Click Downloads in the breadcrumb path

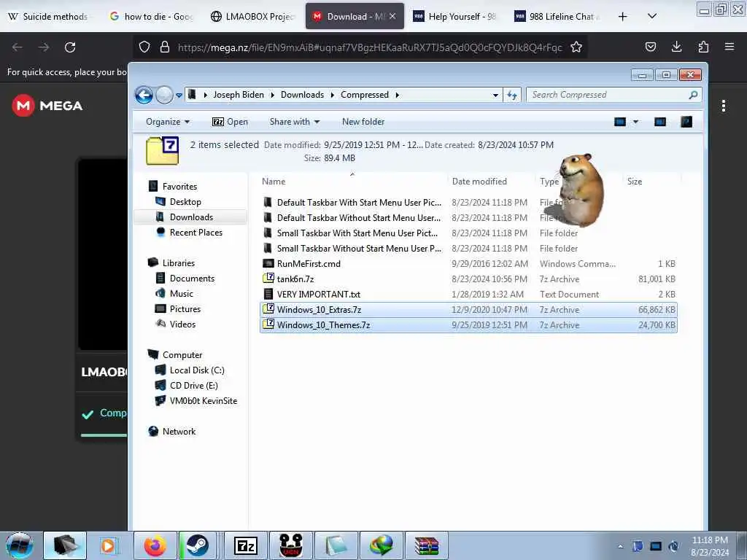coord(302,95)
